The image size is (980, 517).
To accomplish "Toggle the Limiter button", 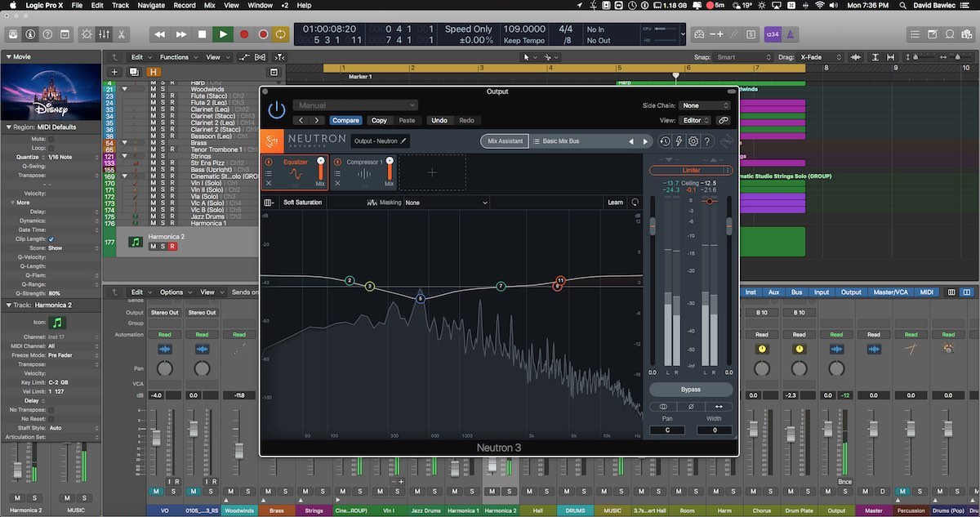I will point(691,170).
